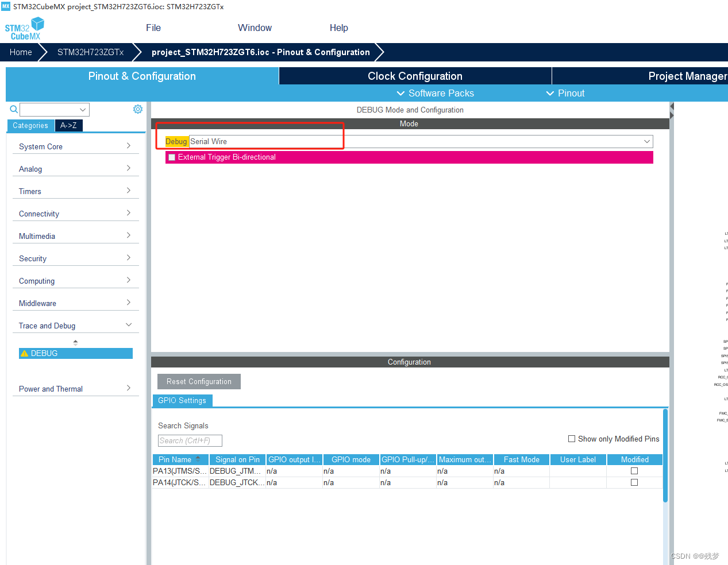
Task: Expand the Security category
Action: (75, 258)
